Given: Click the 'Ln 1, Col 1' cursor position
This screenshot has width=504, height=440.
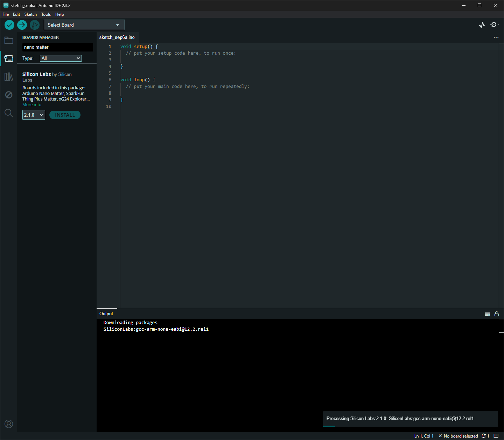Looking at the screenshot, I should [x=424, y=436].
